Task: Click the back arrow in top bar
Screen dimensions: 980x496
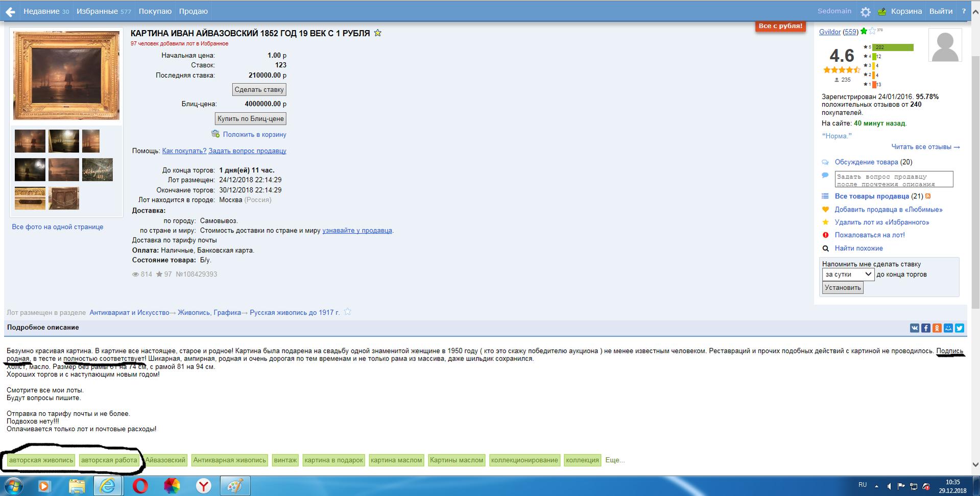Action: coord(10,11)
